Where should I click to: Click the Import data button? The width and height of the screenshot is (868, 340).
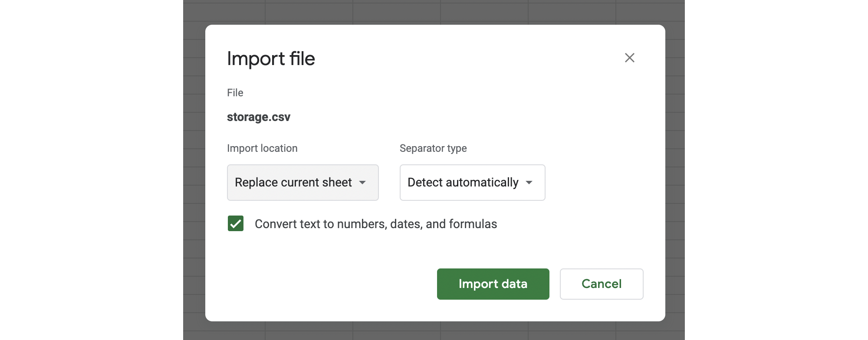coord(493,284)
